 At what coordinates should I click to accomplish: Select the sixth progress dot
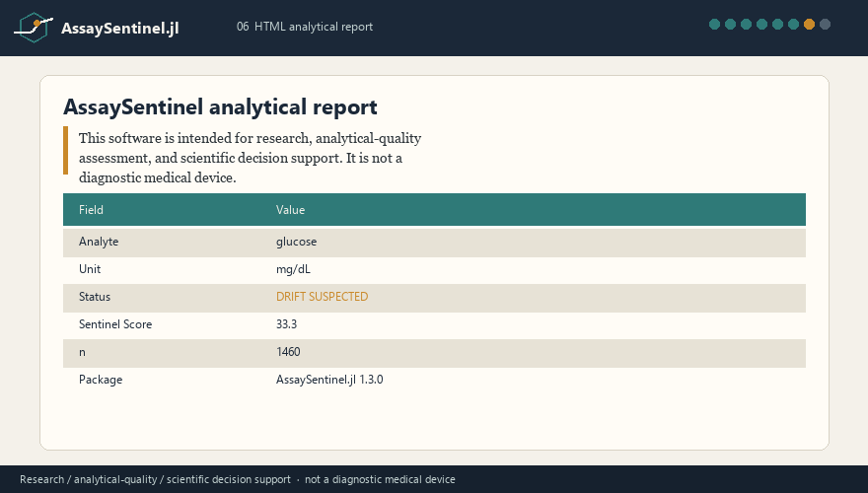coord(793,25)
